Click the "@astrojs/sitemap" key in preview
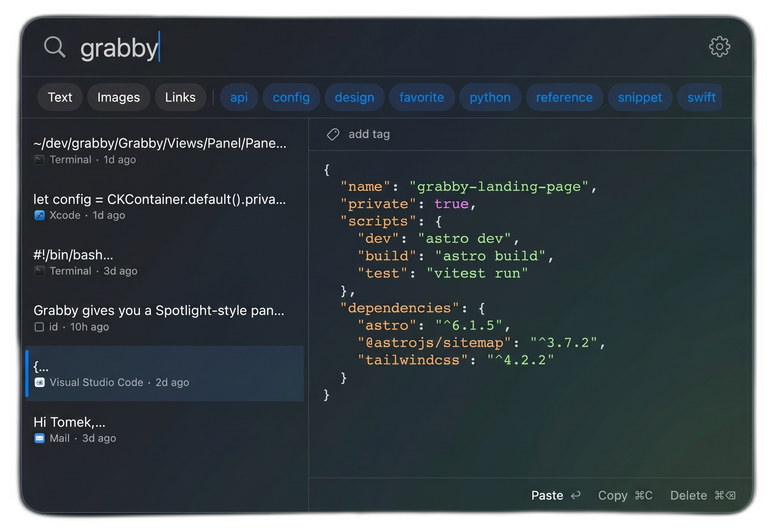The height and width of the screenshot is (532, 771). tap(434, 343)
